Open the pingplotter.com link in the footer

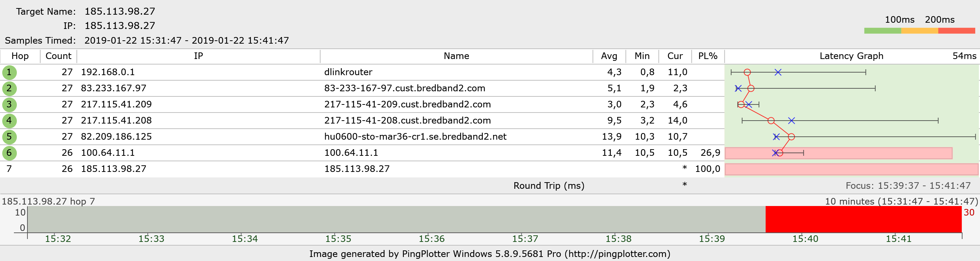pos(617,254)
